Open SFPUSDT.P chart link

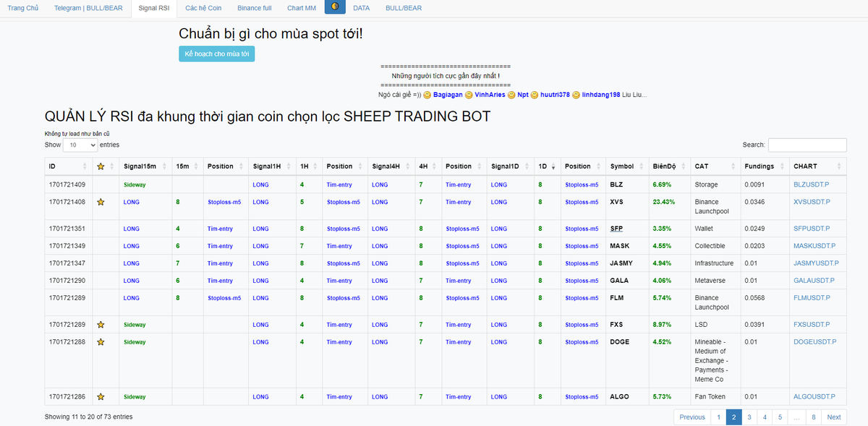(812, 229)
